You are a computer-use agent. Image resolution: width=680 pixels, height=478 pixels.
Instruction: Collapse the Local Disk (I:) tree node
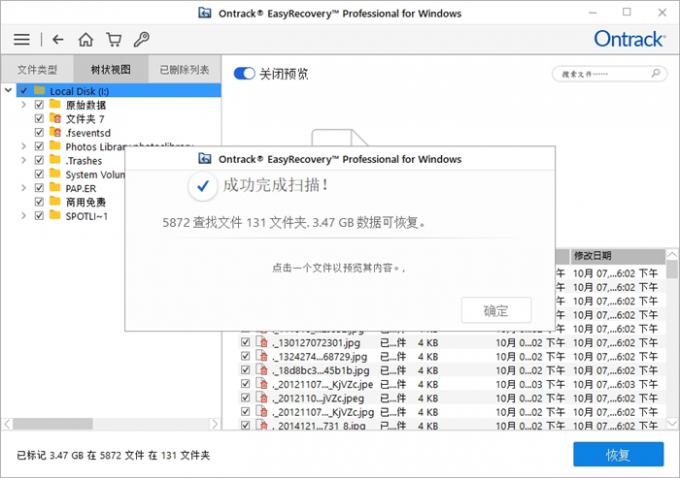pos(8,90)
